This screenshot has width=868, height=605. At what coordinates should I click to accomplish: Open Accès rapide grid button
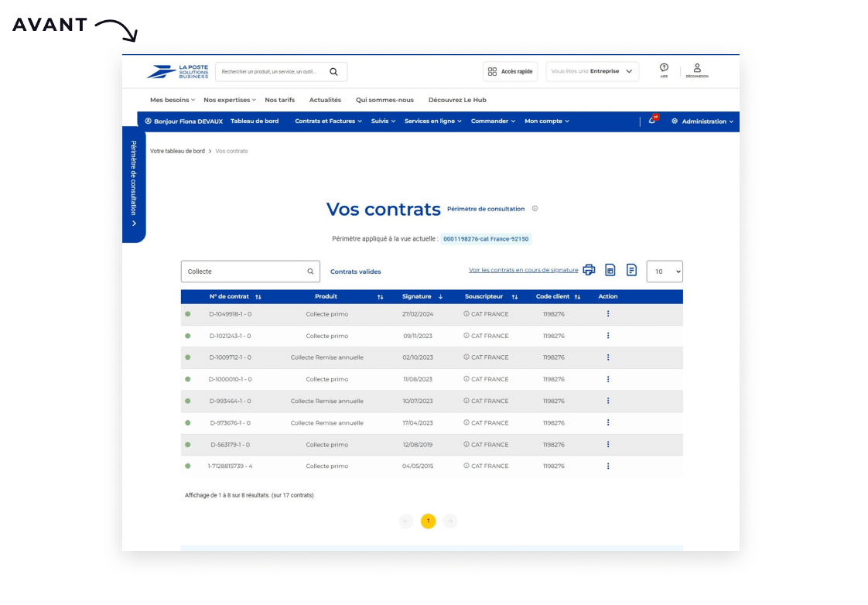510,71
